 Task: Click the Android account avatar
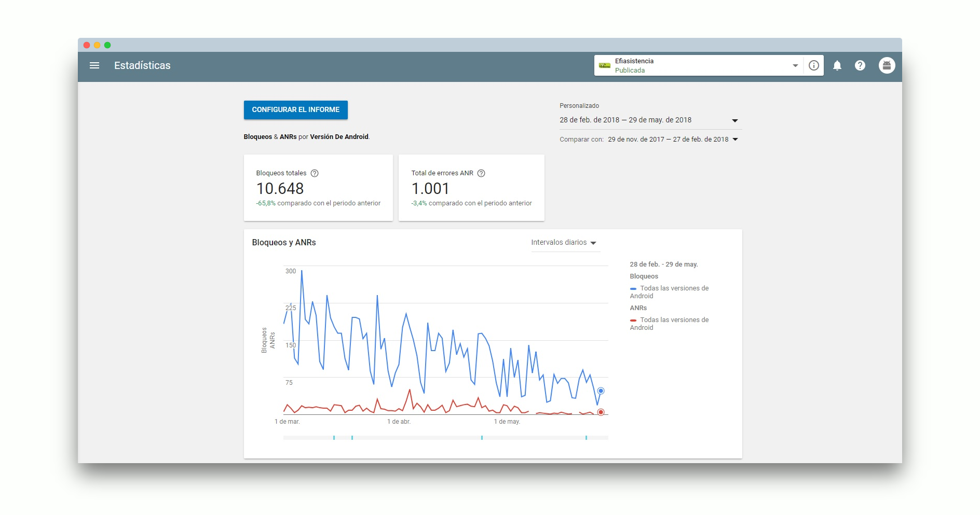click(887, 65)
